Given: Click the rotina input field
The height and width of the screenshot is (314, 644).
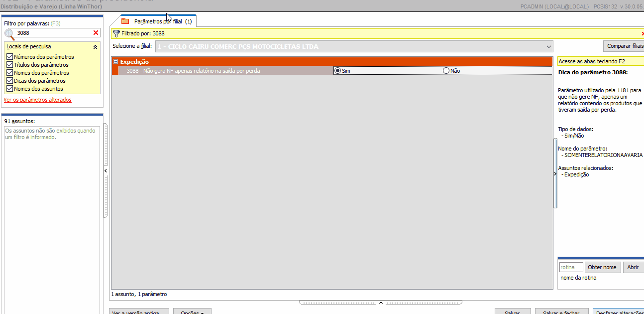Looking at the screenshot, I should (x=571, y=267).
